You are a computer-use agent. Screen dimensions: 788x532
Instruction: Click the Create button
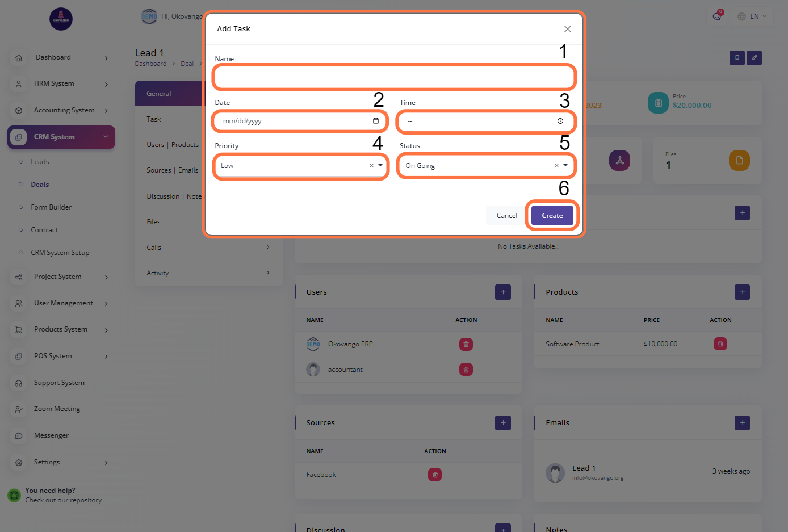pos(552,216)
